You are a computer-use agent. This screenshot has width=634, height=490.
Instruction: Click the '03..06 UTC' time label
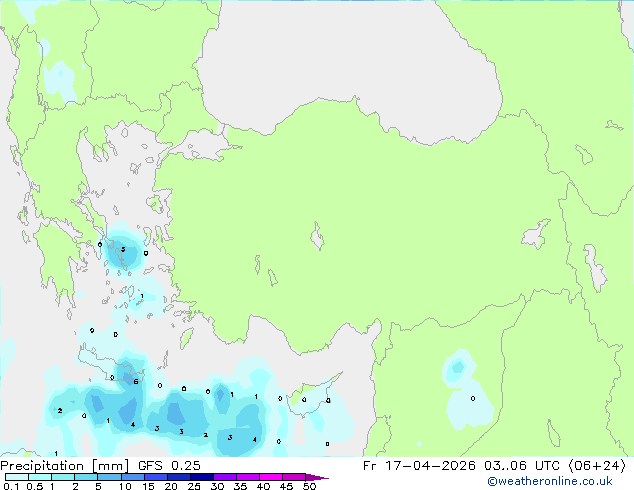point(522,466)
